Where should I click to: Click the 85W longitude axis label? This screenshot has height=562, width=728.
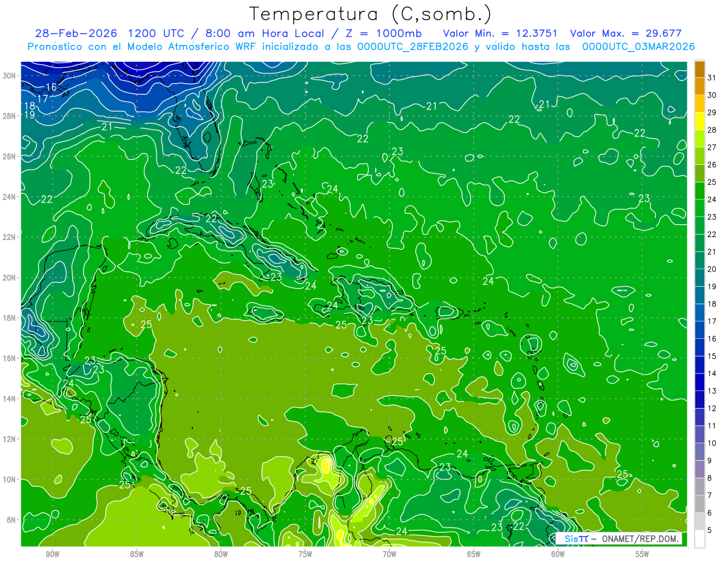click(136, 554)
